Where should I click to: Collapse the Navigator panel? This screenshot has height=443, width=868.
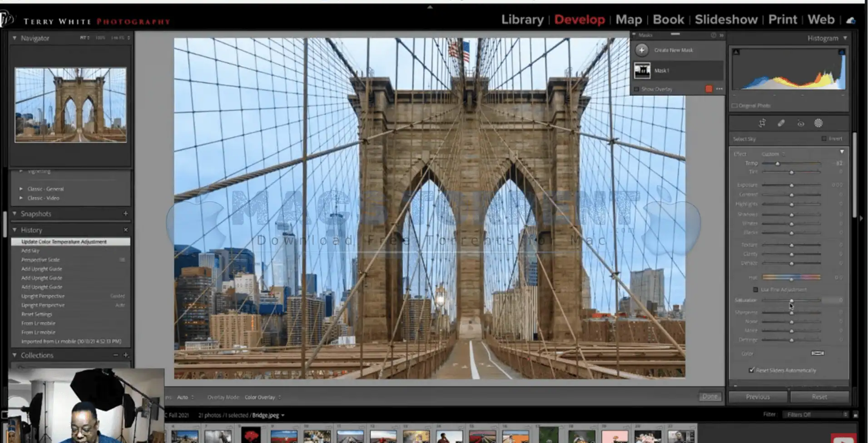tap(15, 38)
